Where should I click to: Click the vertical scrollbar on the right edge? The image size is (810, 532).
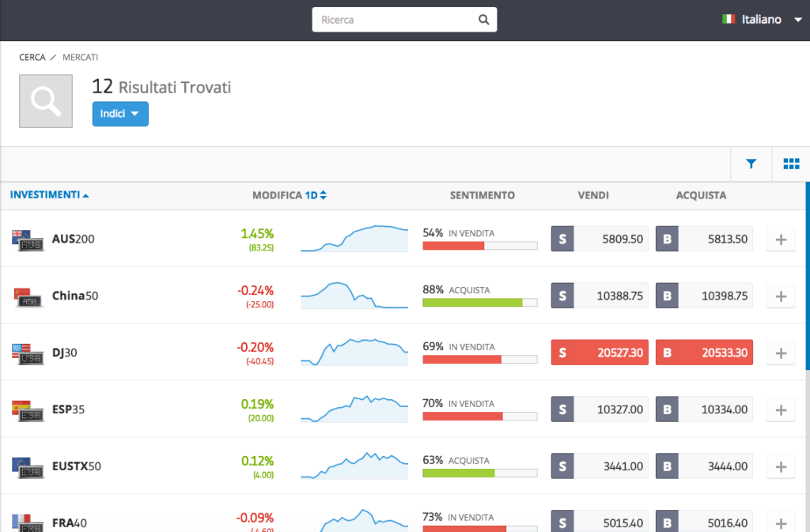(808, 276)
